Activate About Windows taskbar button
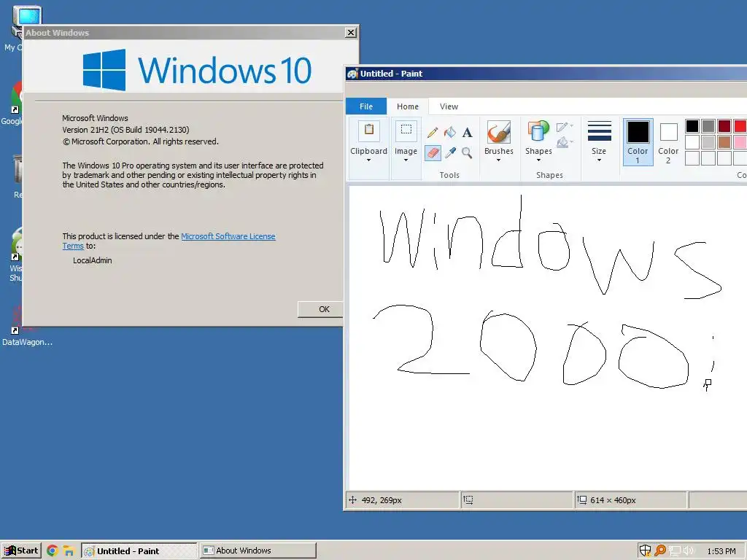Viewport: 747px width, 560px height. tap(258, 551)
